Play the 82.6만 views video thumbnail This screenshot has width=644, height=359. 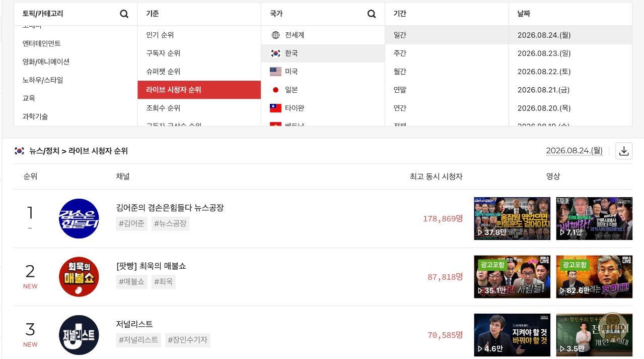click(x=594, y=277)
